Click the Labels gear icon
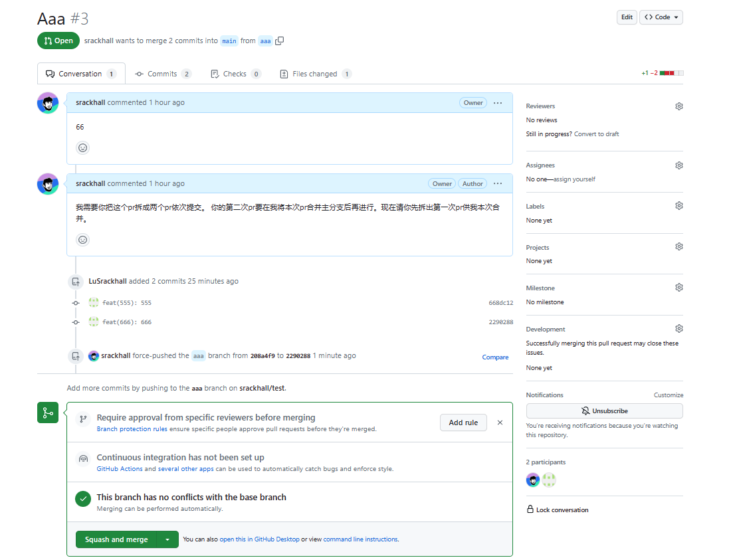This screenshot has width=735, height=560. 679,206
